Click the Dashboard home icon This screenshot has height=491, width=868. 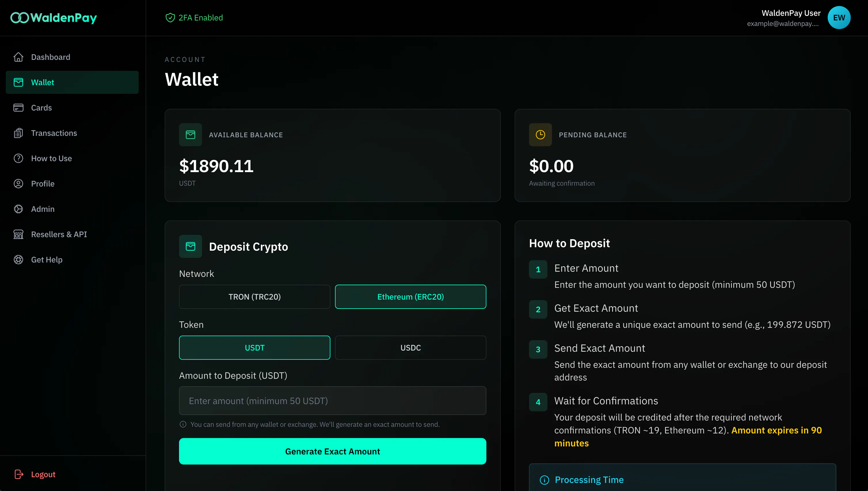coord(18,57)
